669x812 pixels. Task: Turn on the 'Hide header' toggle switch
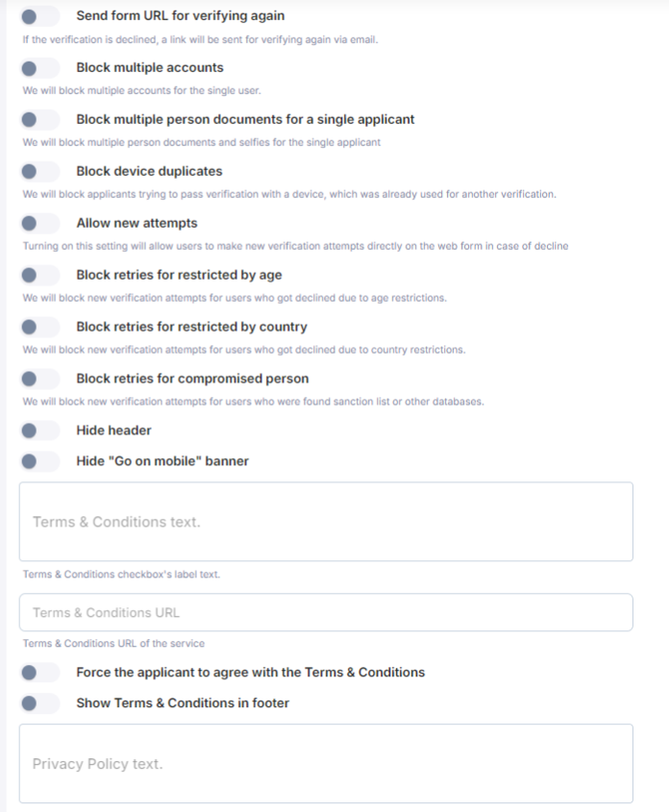[39, 431]
